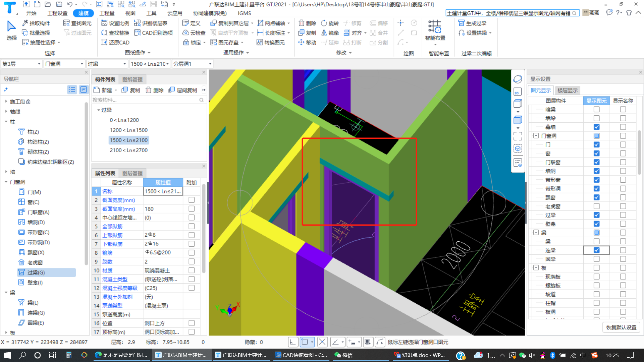
Task: Click the cross-selection X icon in status bar
Action: 322,342
